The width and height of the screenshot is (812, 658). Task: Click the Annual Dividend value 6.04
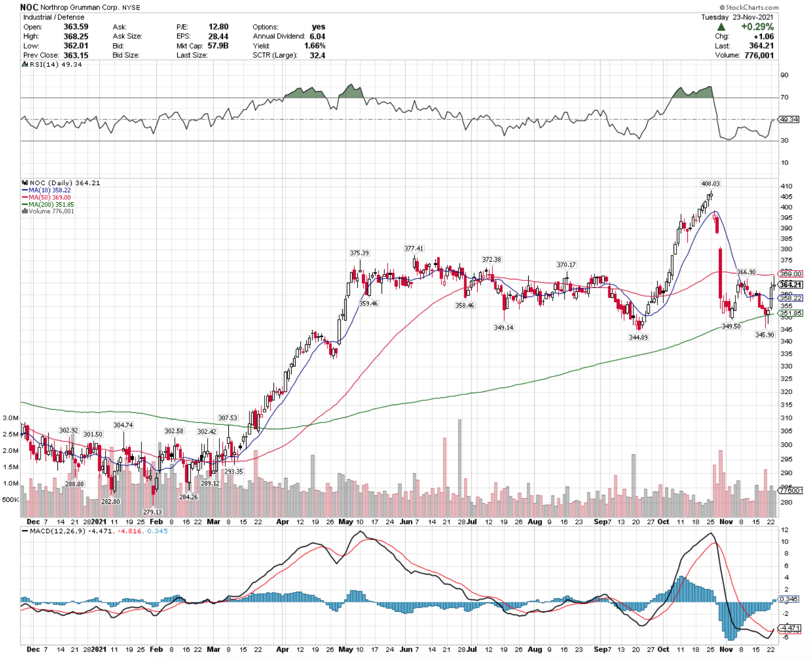(318, 36)
